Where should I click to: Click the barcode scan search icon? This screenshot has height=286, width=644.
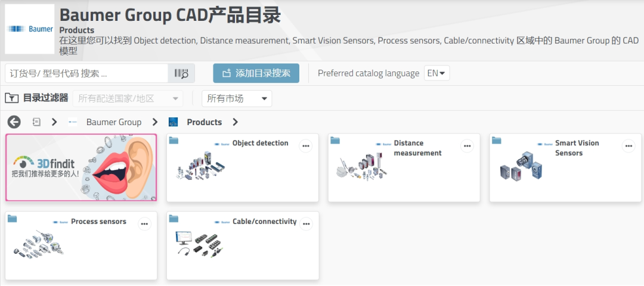click(181, 73)
